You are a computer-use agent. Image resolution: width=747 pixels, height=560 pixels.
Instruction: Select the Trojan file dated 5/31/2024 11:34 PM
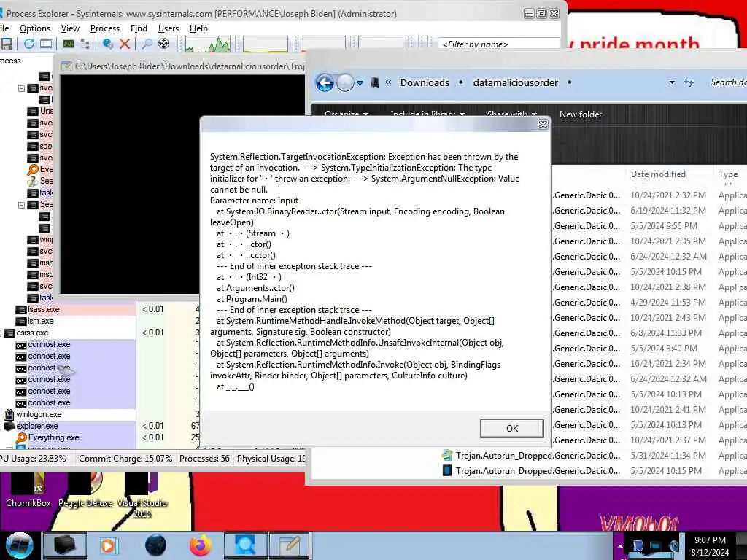593,456
